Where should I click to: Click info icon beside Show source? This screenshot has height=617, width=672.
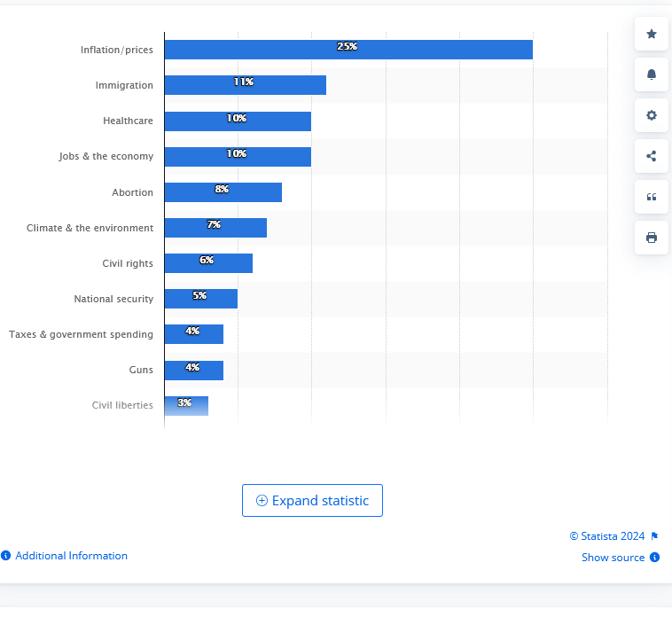coord(654,558)
